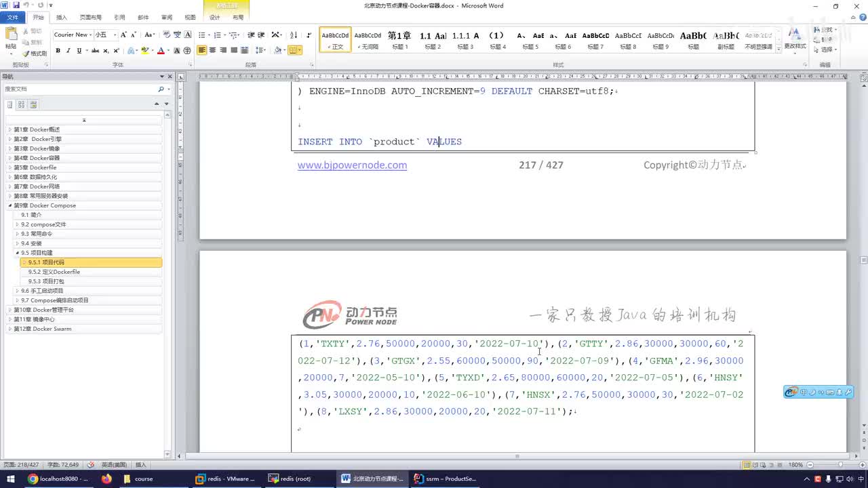The height and width of the screenshot is (488, 868).
Task: Open the font size dropdown
Action: pyautogui.click(x=115, y=35)
